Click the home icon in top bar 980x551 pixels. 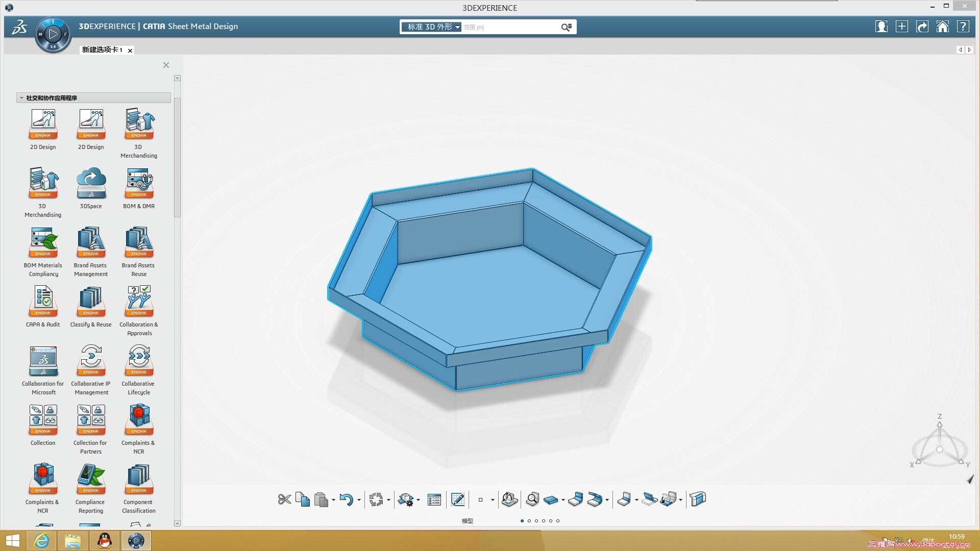click(942, 27)
